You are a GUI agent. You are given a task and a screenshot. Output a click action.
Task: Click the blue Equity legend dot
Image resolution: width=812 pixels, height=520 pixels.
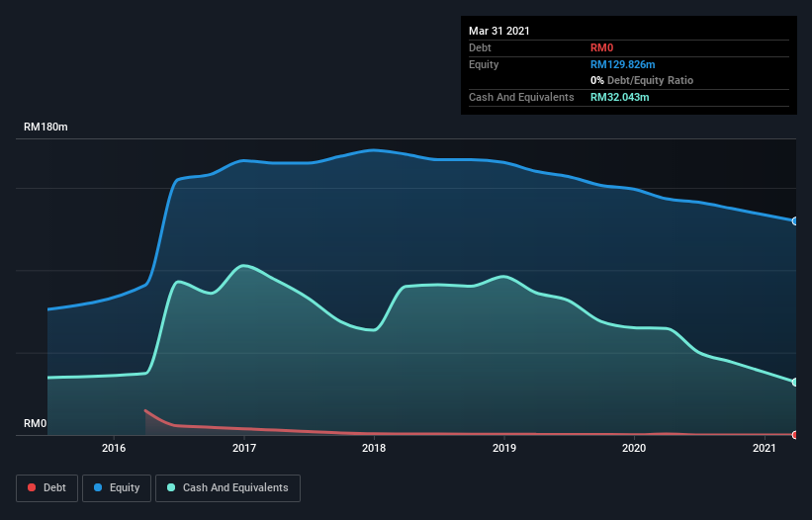[98, 487]
